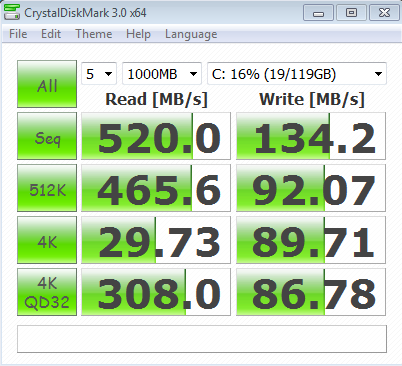Screen dimensions: 402x366
Task: Open the File menu
Action: (x=18, y=34)
